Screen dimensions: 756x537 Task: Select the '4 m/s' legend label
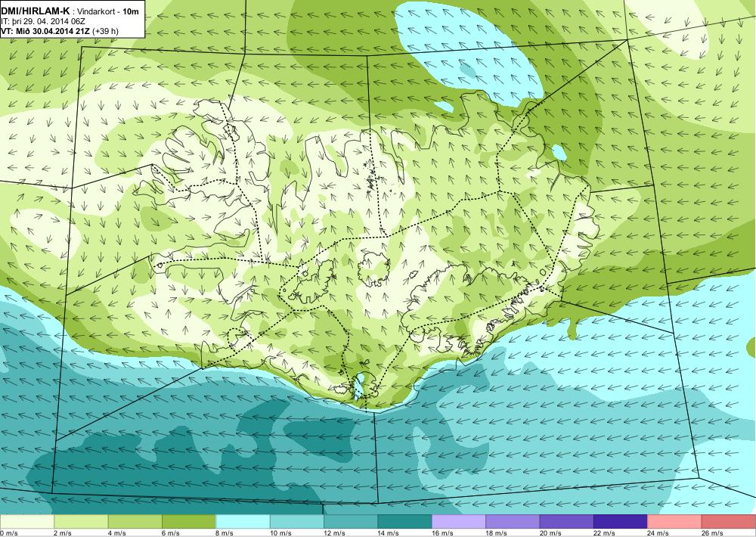116,533
